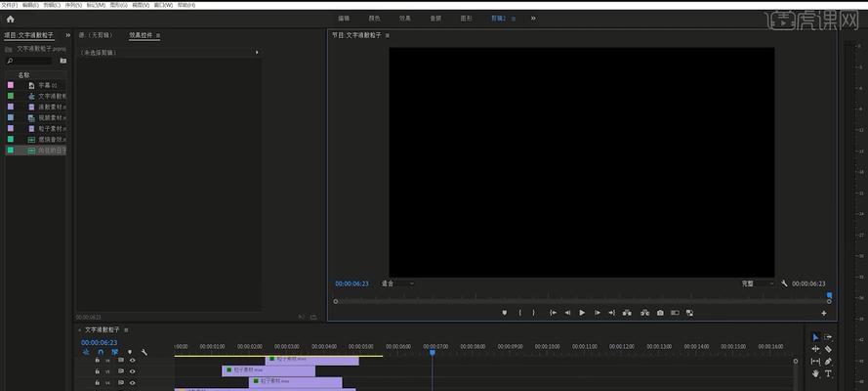
Task: Click the Extract button
Action: (645, 313)
